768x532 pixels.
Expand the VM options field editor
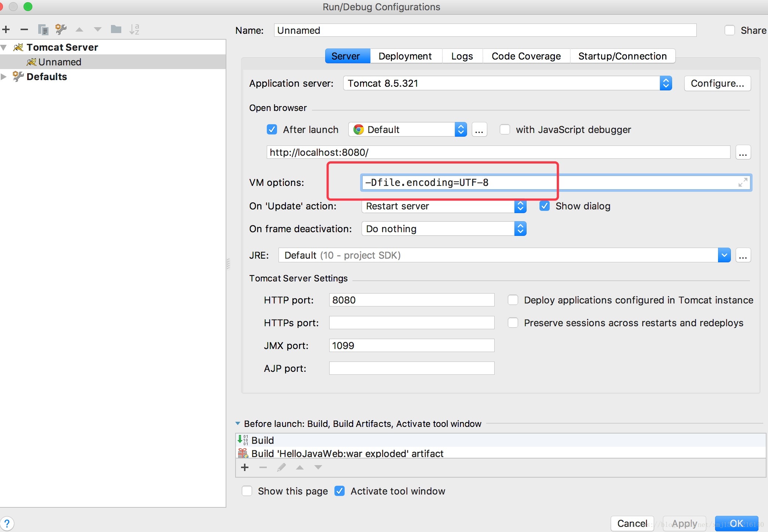tap(743, 182)
